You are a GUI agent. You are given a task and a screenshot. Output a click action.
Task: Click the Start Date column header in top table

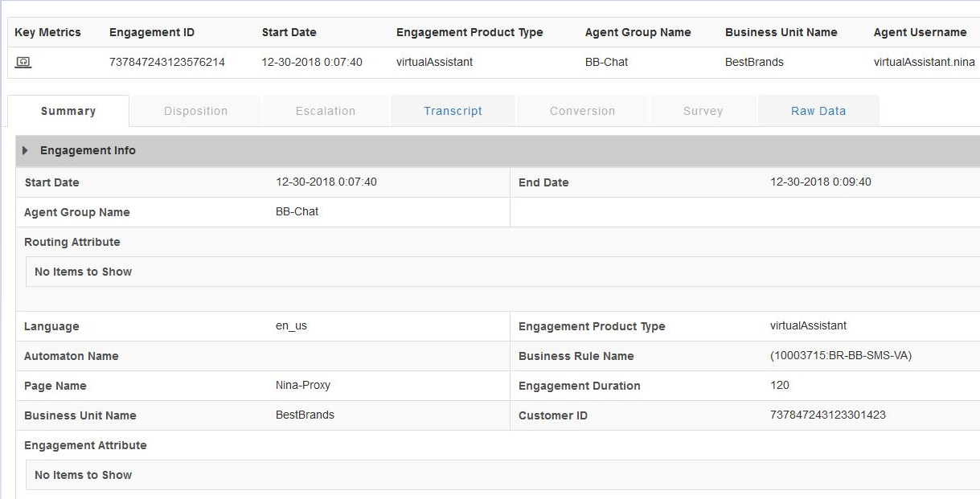pyautogui.click(x=289, y=32)
